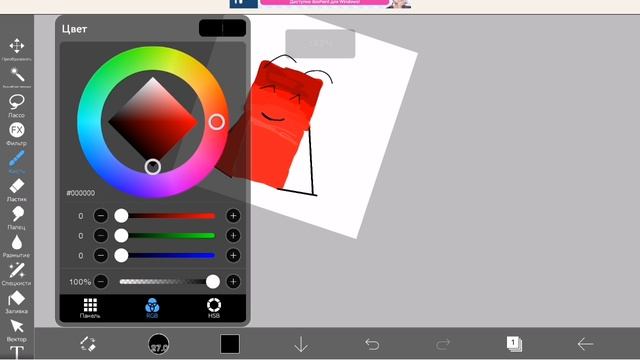Tap the black current color preview in header
The image size is (640, 360).
pos(222,28)
